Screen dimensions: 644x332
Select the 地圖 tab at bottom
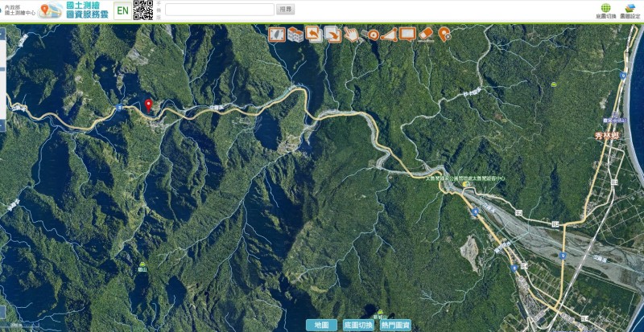click(321, 325)
